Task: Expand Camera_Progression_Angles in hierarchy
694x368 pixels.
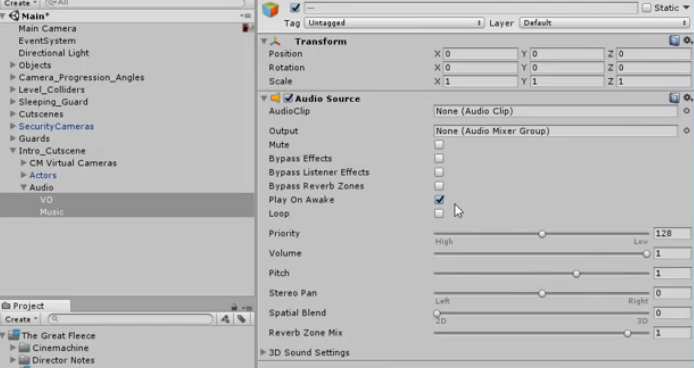Action: [x=13, y=77]
